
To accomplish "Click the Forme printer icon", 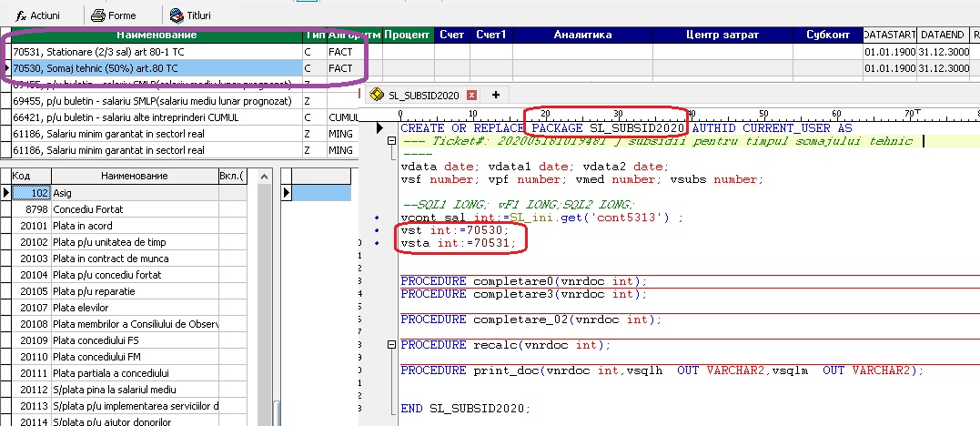I will (97, 15).
